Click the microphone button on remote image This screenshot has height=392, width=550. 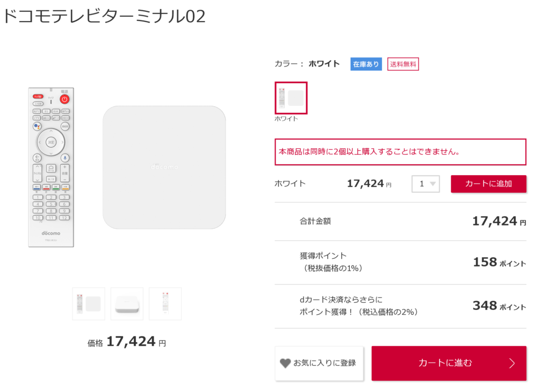65,157
